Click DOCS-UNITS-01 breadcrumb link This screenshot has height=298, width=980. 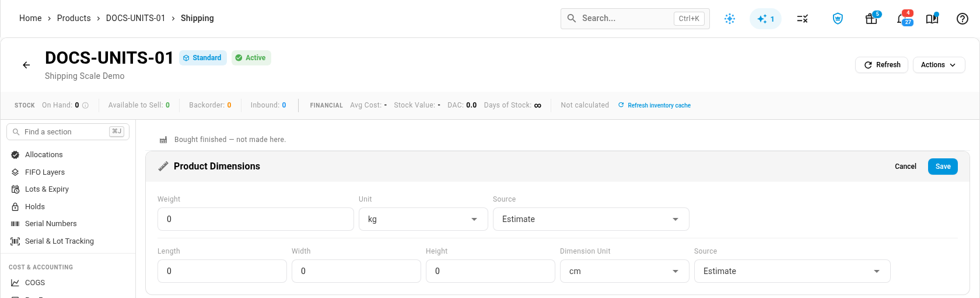135,18
